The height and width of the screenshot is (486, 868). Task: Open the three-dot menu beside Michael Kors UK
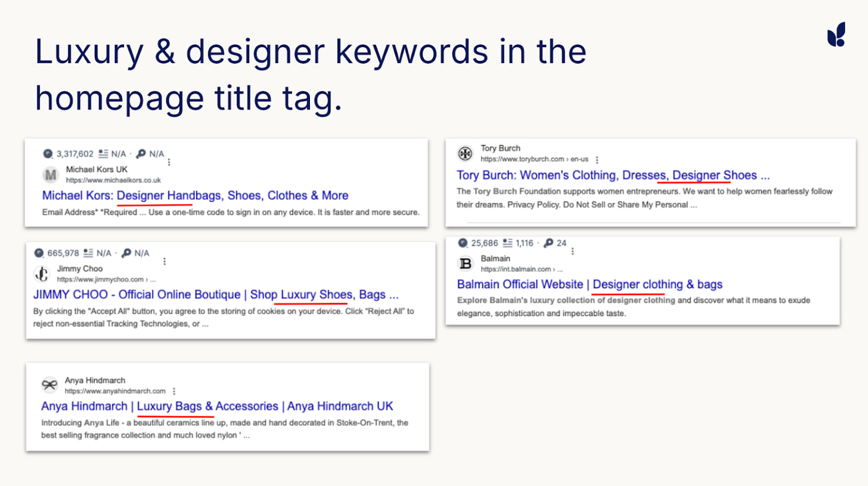point(170,162)
